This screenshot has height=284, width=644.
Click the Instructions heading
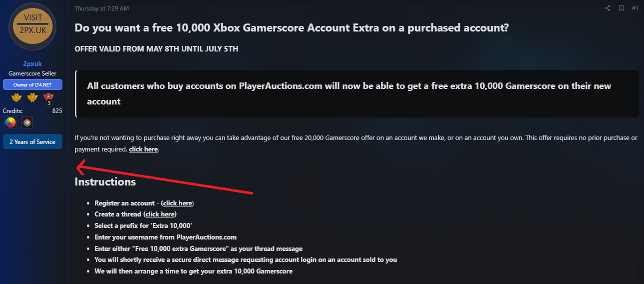[x=105, y=181]
